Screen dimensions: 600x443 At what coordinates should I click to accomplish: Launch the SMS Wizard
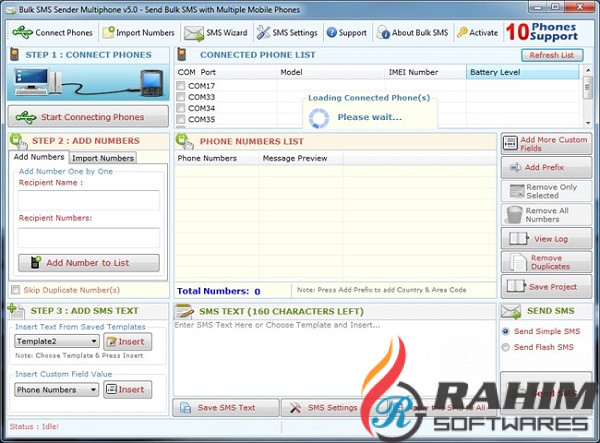[216, 33]
